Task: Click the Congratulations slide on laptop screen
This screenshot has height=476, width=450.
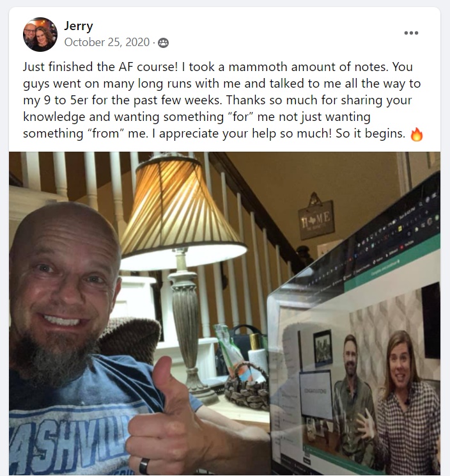Action: point(316,394)
